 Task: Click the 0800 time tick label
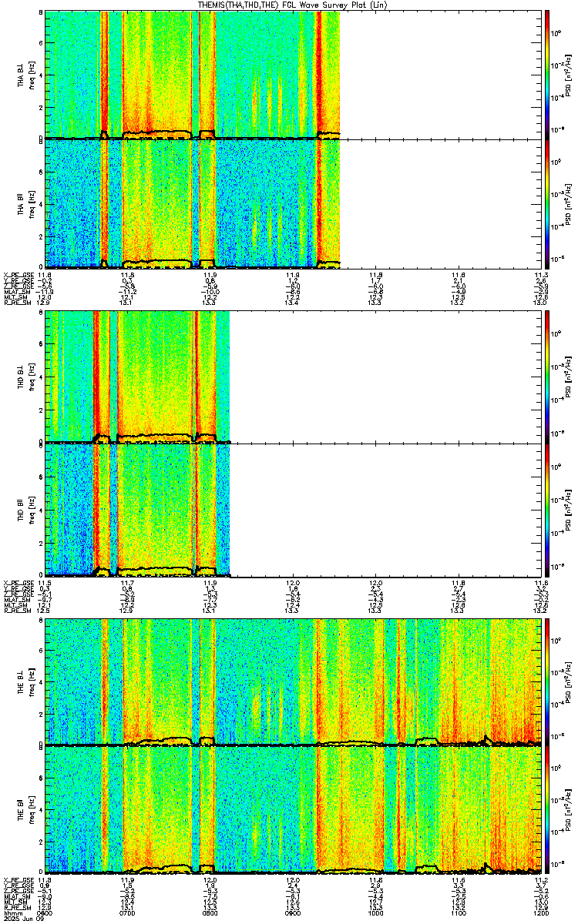click(x=210, y=913)
